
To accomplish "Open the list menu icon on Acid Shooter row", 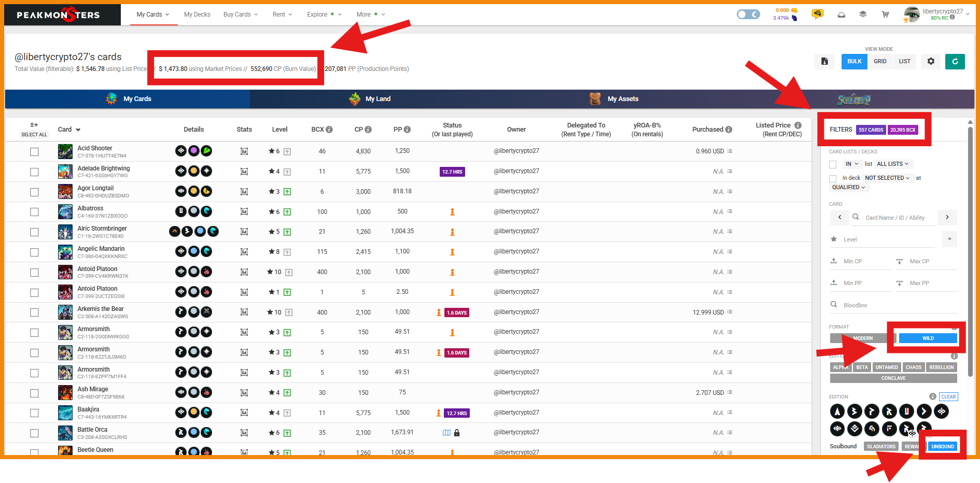I will [x=730, y=151].
